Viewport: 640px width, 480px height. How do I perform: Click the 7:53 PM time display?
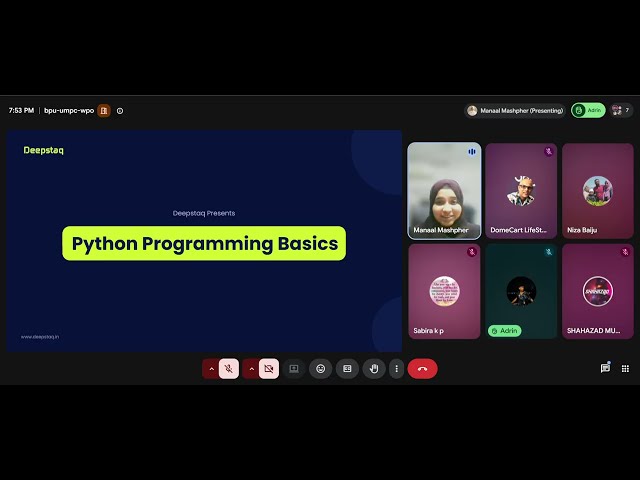point(21,111)
